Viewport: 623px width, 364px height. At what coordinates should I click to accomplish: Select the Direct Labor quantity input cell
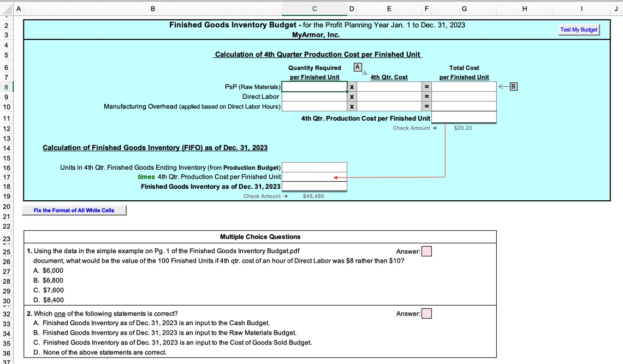click(315, 97)
